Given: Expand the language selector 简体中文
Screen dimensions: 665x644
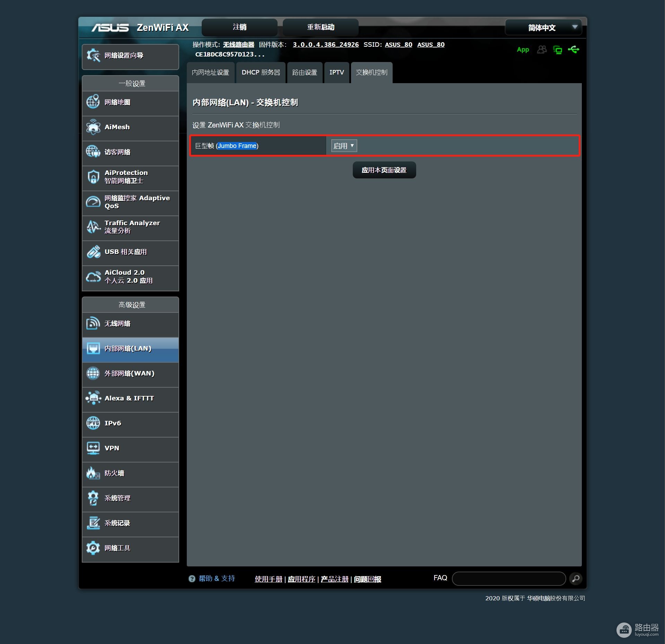Looking at the screenshot, I should click(543, 27).
